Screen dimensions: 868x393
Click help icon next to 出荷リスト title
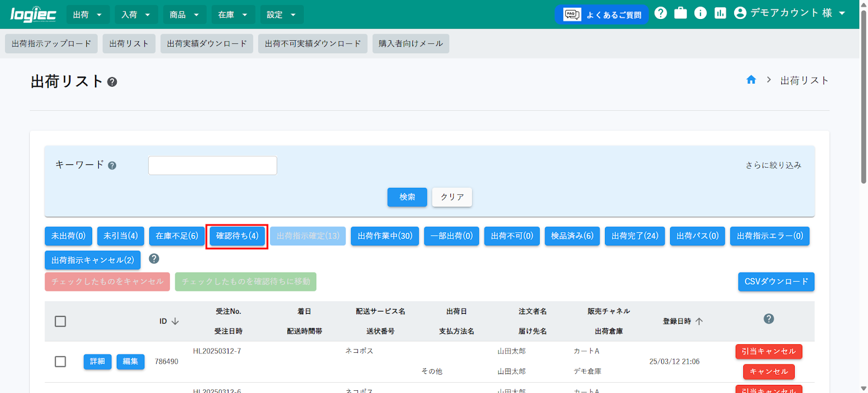pos(112,82)
